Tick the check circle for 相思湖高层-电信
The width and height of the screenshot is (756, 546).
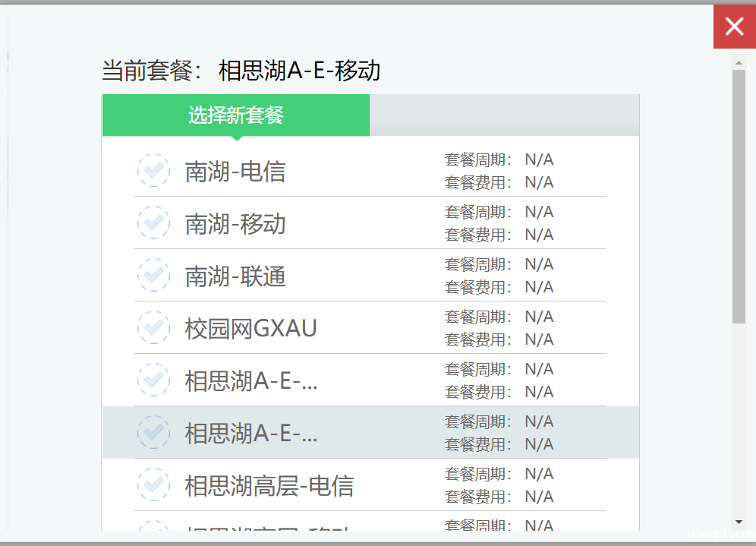tap(153, 484)
